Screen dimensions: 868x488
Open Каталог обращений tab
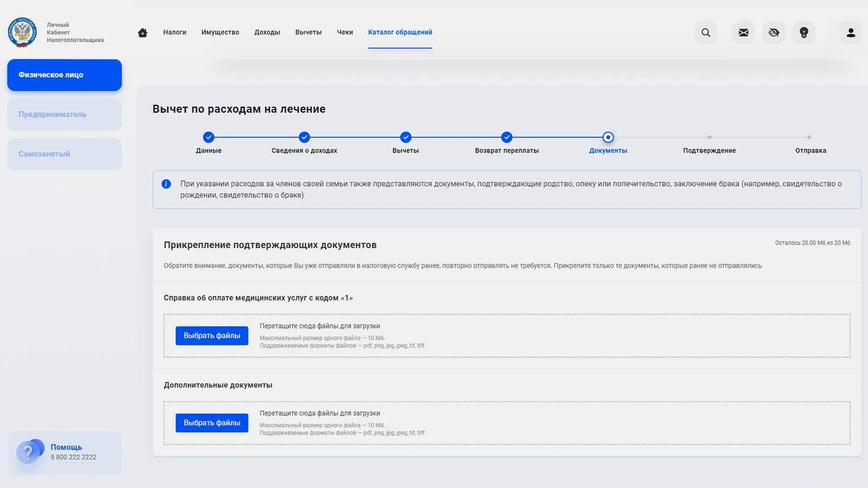[x=400, y=32]
